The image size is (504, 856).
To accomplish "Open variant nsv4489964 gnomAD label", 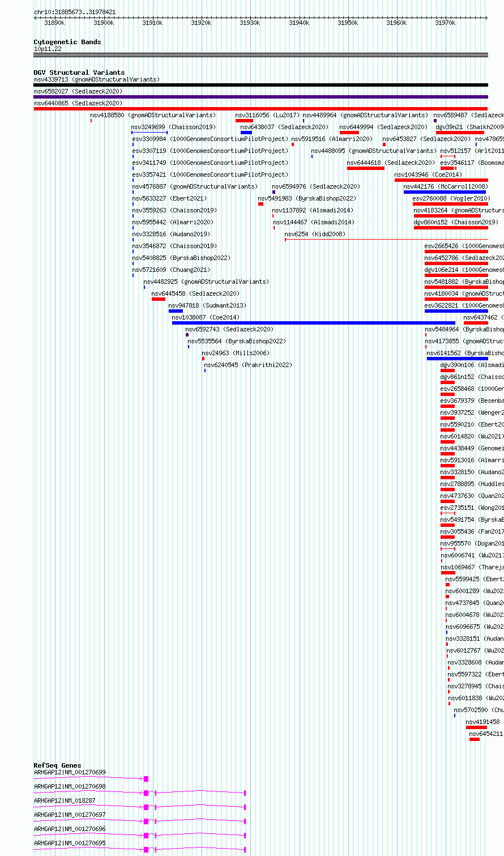I will (x=365, y=115).
